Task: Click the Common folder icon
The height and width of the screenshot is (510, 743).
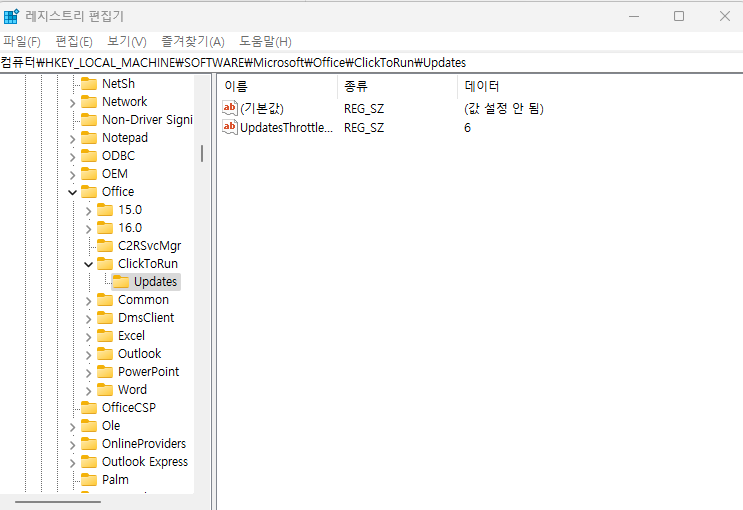Action: coord(105,300)
